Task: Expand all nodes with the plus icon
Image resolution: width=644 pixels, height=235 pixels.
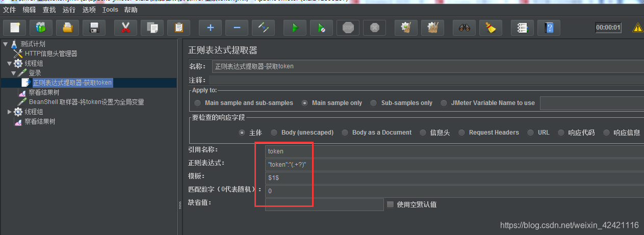Action: coord(210,28)
